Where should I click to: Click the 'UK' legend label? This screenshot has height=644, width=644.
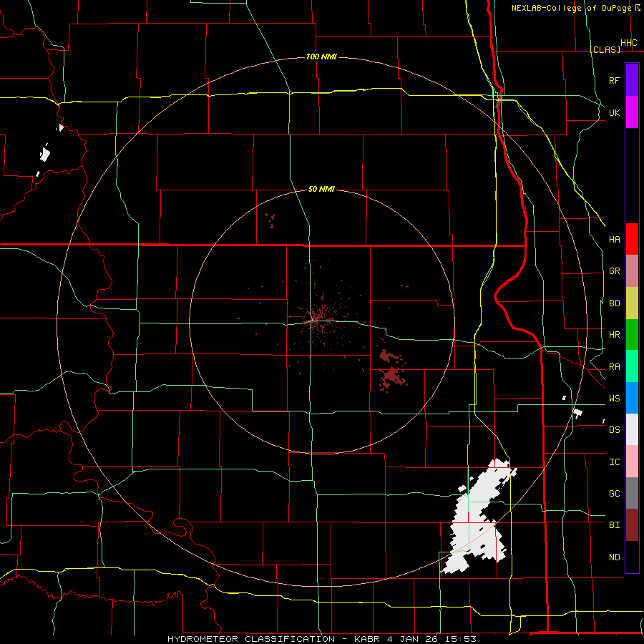tap(614, 112)
